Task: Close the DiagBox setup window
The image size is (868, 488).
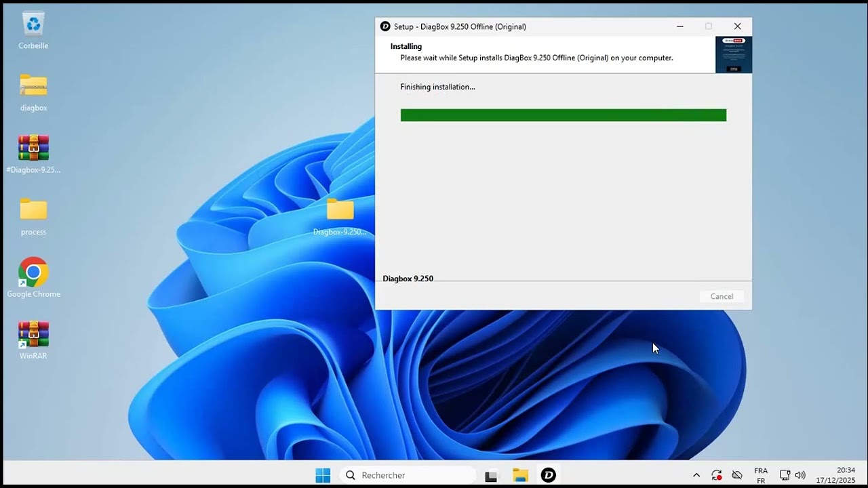Action: 738,26
